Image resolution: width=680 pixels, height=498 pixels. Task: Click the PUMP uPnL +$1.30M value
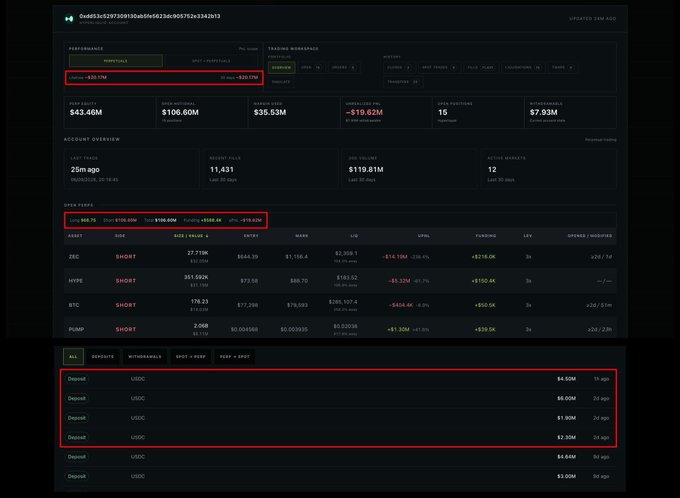click(398, 330)
